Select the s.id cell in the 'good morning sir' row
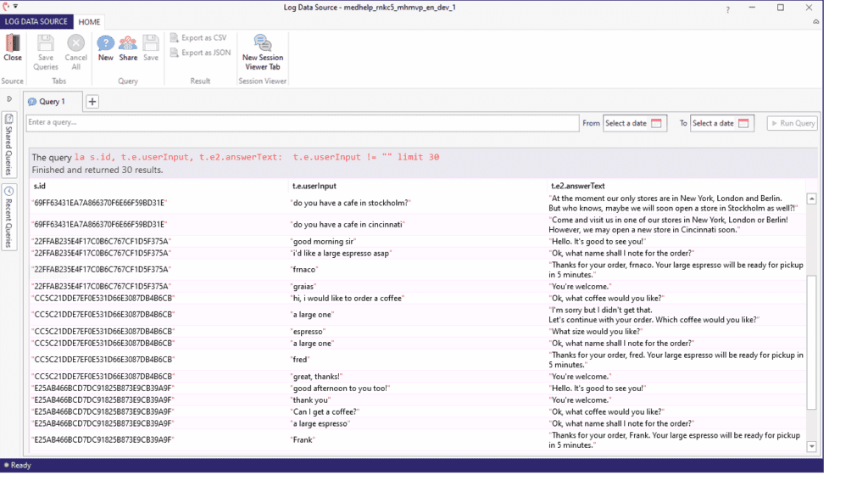868x498 pixels. (102, 242)
